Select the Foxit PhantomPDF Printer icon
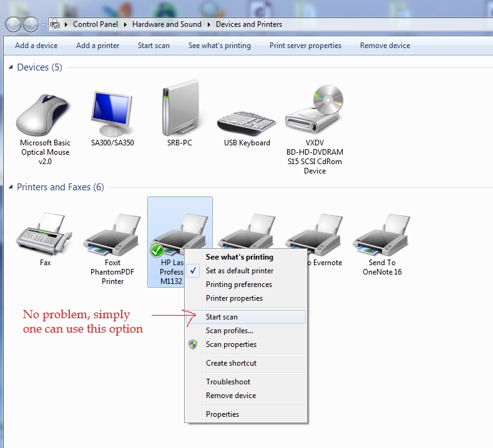The width and height of the screenshot is (493, 448). point(112,235)
